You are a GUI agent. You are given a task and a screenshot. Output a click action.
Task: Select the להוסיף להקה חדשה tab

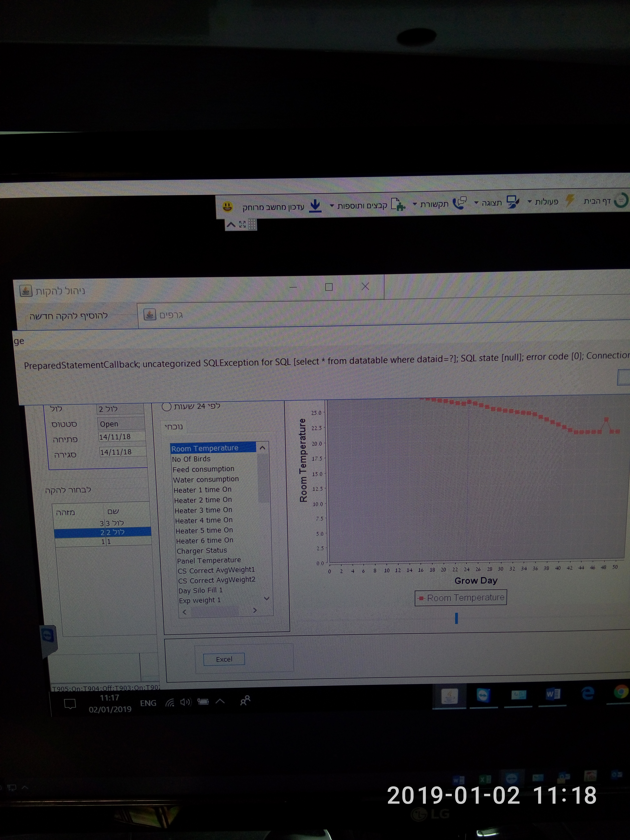69,316
